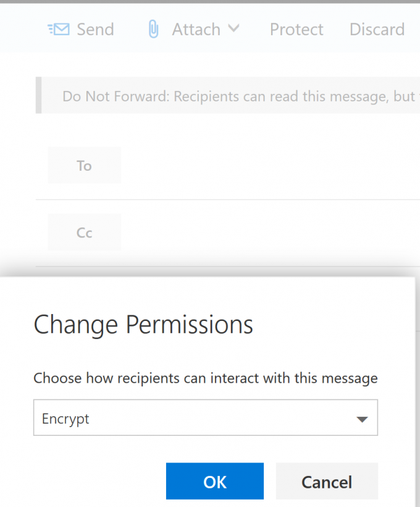Select the Protect command on the toolbar
The width and height of the screenshot is (420, 507).
click(x=296, y=29)
